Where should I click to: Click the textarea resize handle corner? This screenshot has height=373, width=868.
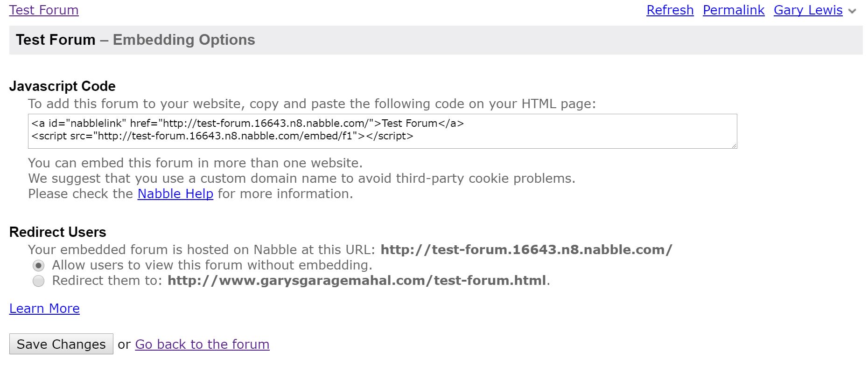tap(734, 145)
